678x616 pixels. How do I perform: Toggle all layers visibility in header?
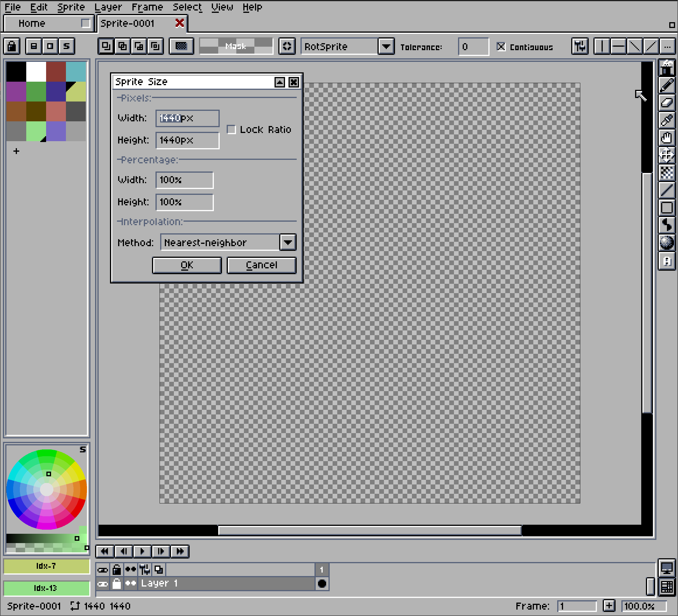coord(103,570)
